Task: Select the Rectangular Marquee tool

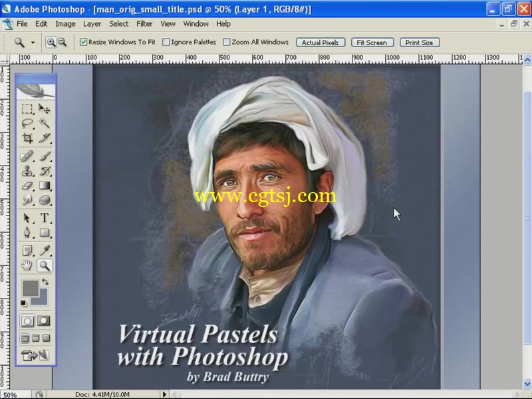Action: click(27, 109)
